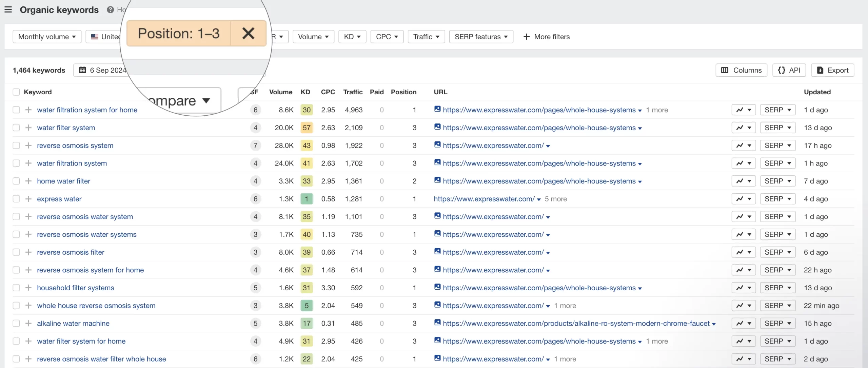
Task: Open alkaline-ro-system-modern-chrome-faucet product URL
Action: tap(576, 323)
